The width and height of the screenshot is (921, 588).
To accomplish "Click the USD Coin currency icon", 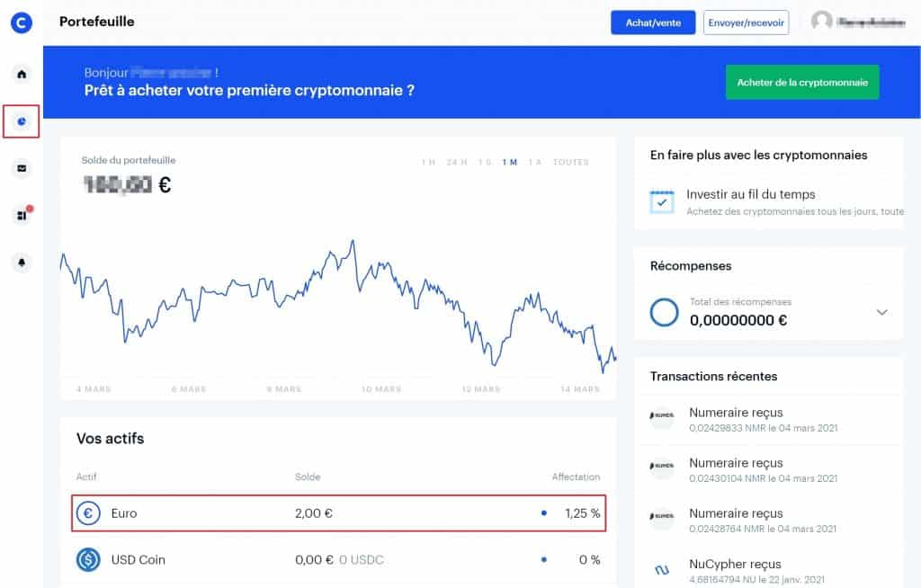I will coord(87,559).
